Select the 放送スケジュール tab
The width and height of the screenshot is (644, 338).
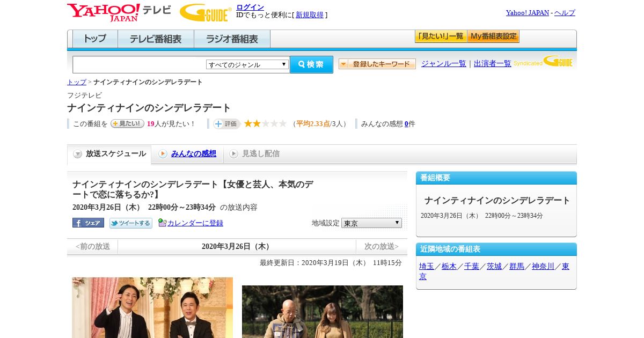109,154
